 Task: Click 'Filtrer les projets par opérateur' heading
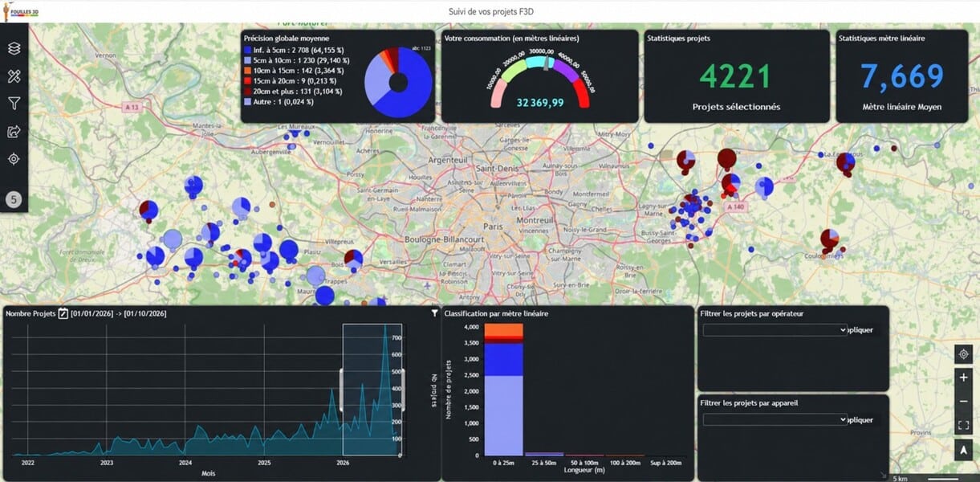752,313
